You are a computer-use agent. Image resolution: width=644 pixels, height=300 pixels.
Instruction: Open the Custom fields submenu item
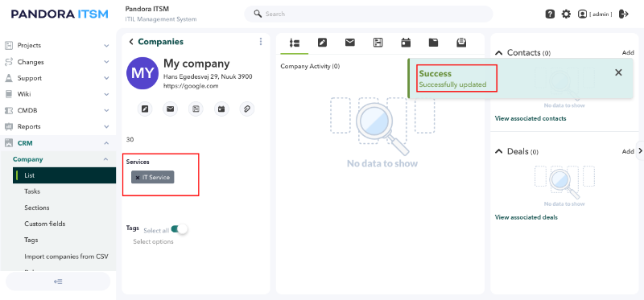click(x=45, y=224)
